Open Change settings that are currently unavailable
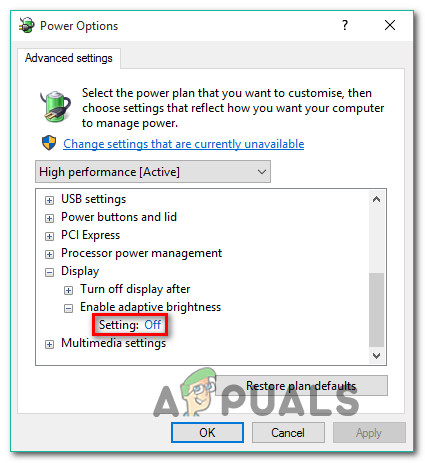Viewport: 425px width, 463px height. click(x=184, y=144)
